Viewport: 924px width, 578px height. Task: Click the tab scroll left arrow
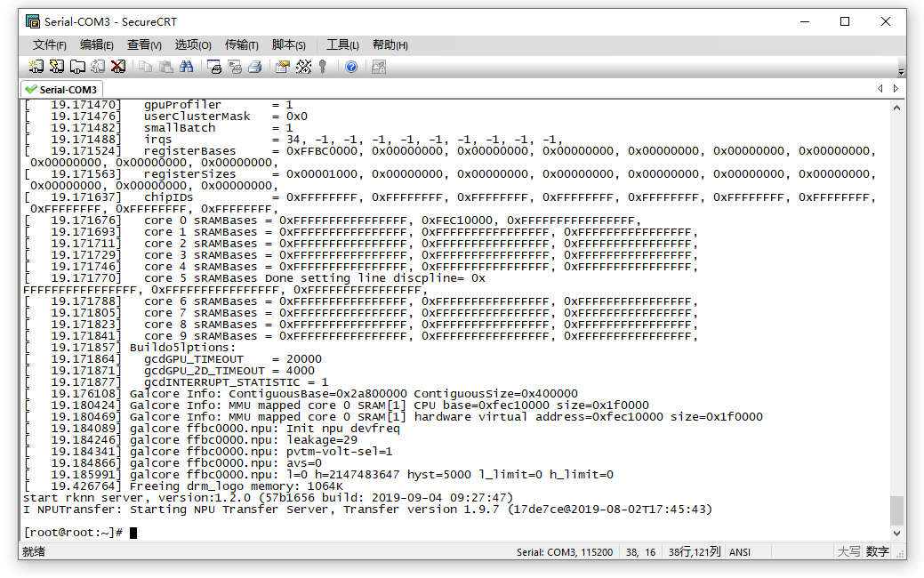880,88
